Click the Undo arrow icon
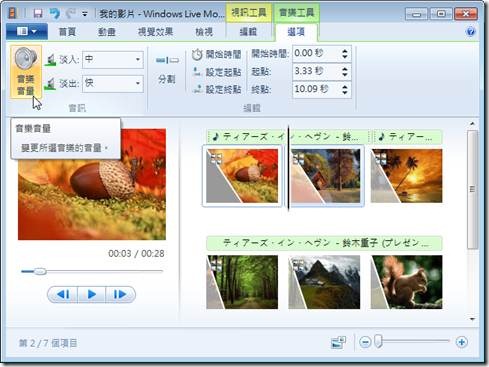489x367 pixels. (x=55, y=14)
